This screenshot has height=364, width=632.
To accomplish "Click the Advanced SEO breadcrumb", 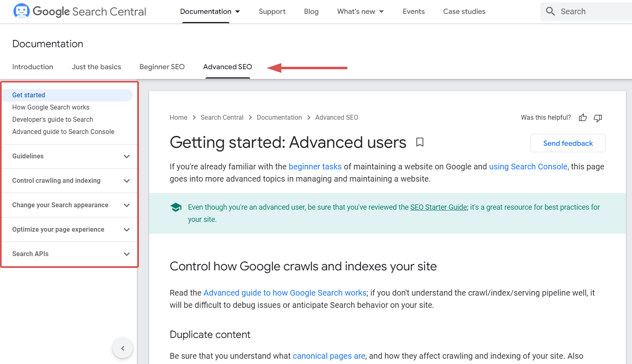I will [x=337, y=117].
